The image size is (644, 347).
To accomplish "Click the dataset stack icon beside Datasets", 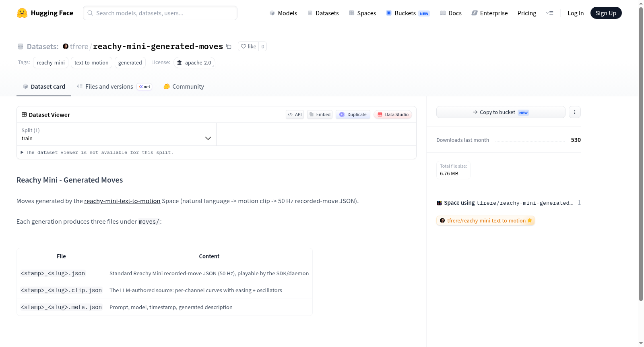I will 21,47.
